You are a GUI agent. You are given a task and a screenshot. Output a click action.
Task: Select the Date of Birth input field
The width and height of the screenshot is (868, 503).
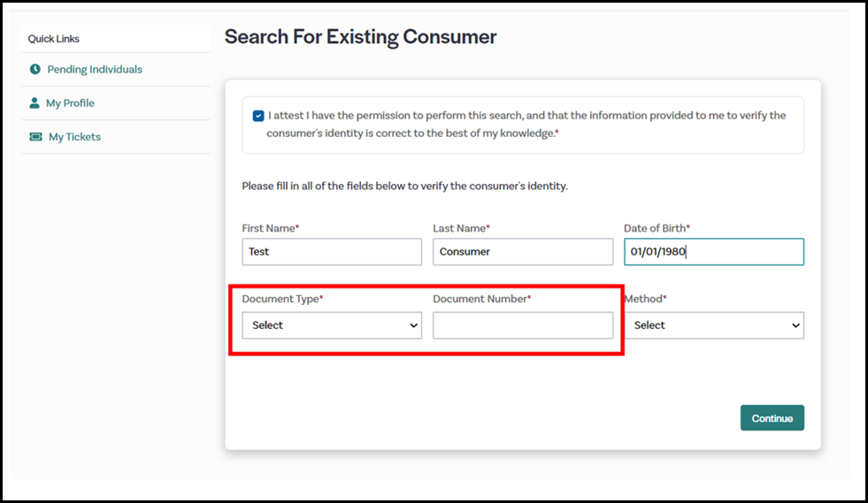(x=713, y=252)
